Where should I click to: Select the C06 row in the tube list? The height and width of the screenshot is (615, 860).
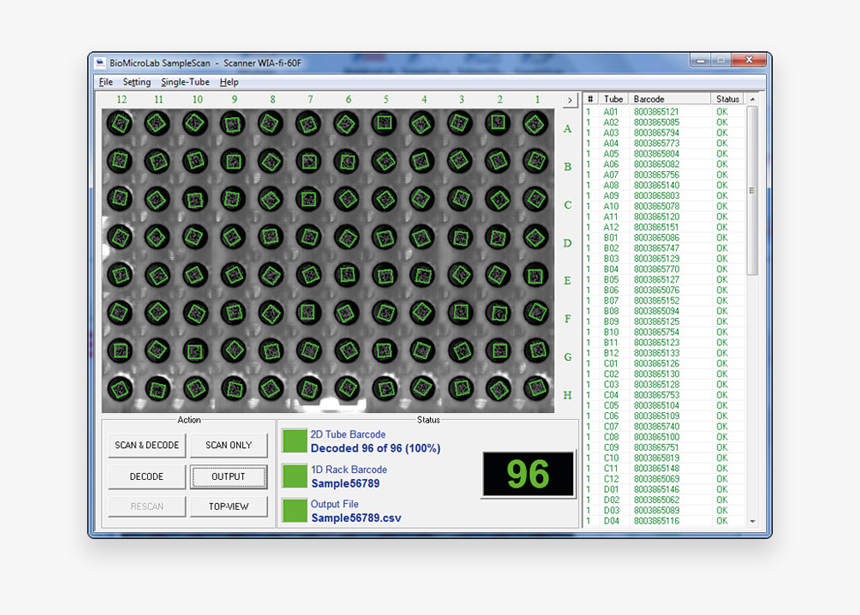[664, 416]
